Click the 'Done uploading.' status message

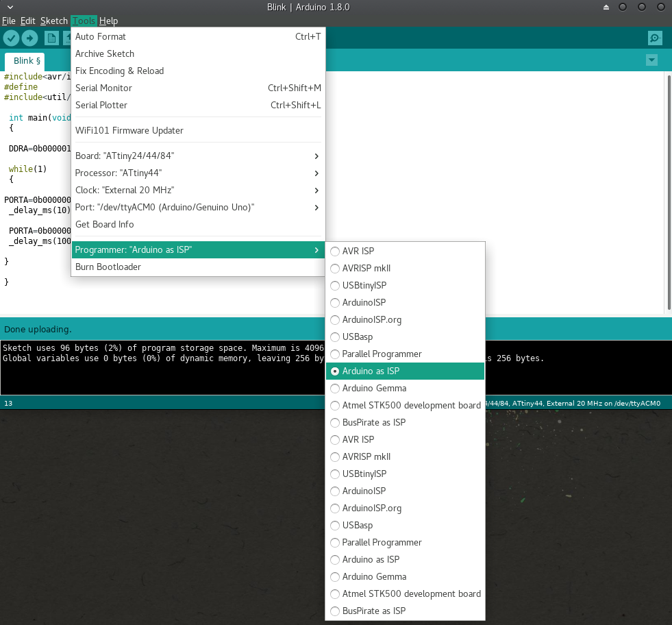coord(38,329)
